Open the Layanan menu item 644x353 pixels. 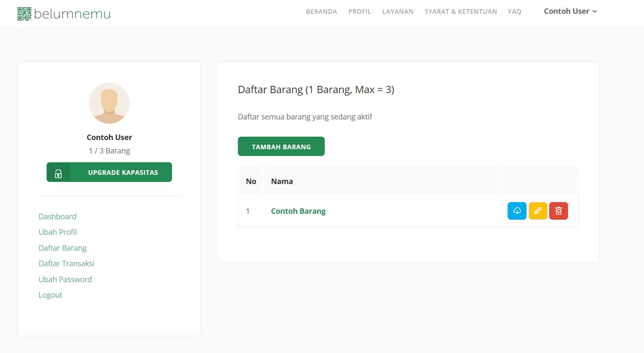pyautogui.click(x=398, y=12)
